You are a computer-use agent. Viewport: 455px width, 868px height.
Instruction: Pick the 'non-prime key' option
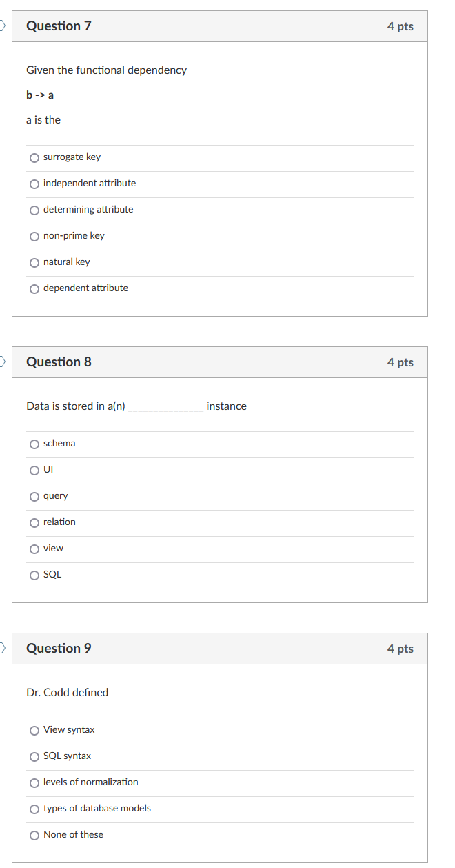tap(34, 236)
